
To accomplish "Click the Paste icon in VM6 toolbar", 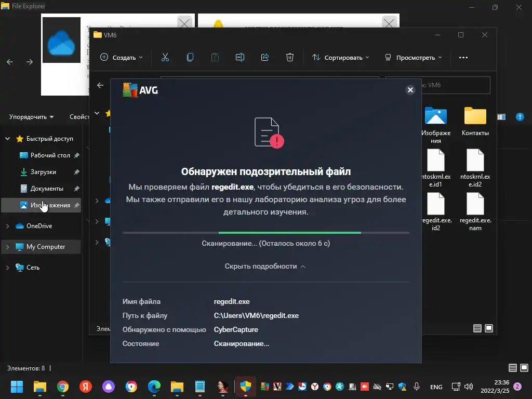I will click(215, 57).
